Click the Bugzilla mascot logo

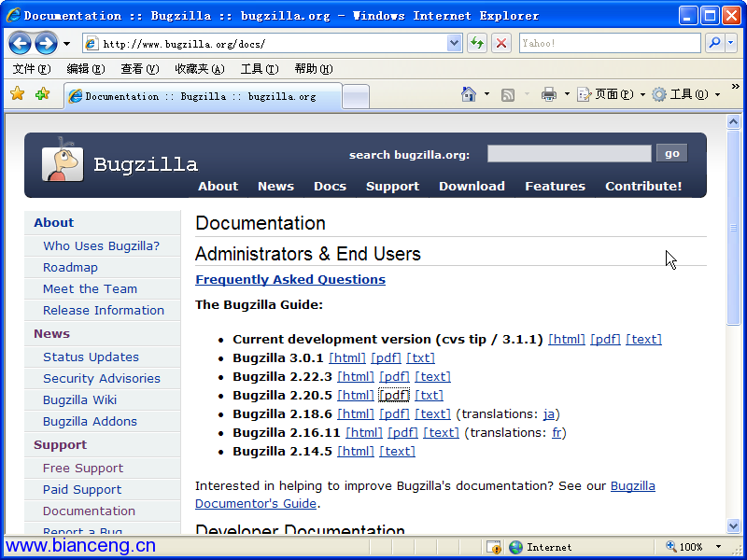(x=62, y=161)
